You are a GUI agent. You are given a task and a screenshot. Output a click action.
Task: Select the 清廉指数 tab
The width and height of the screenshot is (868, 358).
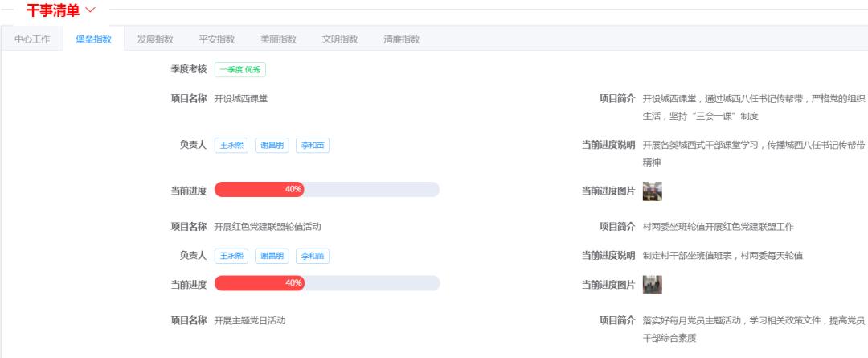click(x=401, y=39)
